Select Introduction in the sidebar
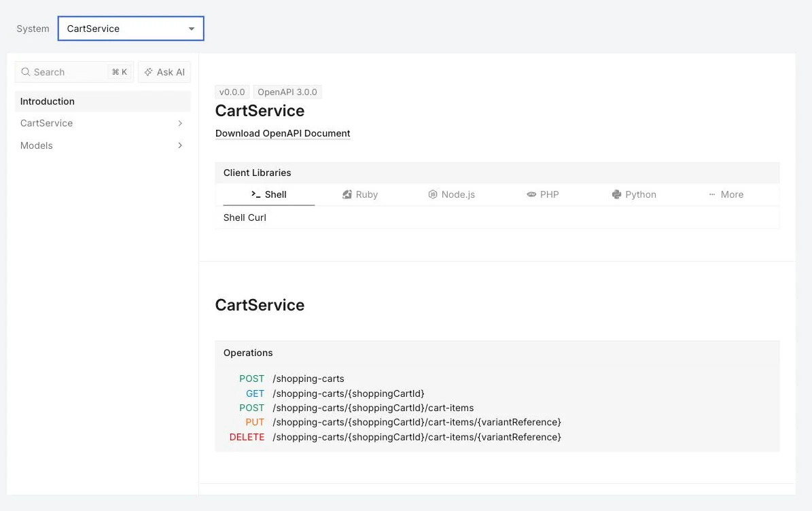Image resolution: width=812 pixels, height=511 pixels. coord(103,101)
